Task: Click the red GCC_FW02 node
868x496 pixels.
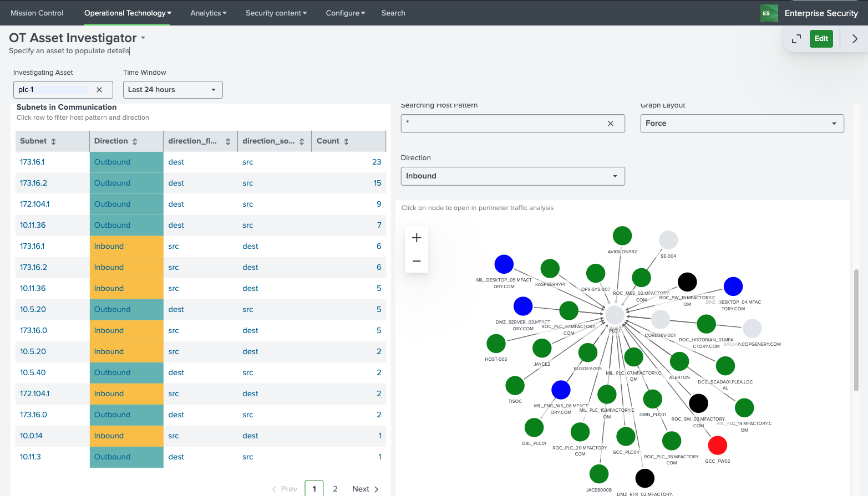Action: click(x=717, y=445)
